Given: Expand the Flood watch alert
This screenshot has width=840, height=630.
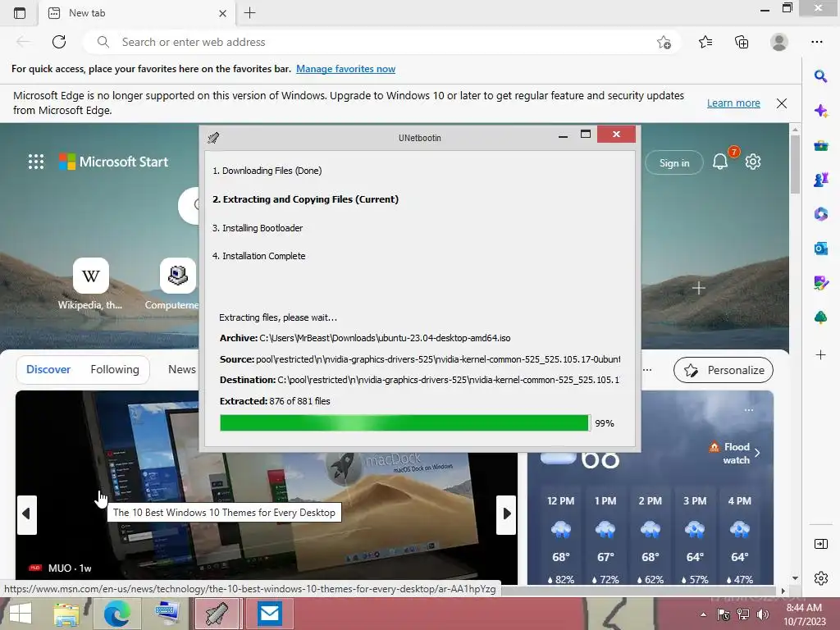Looking at the screenshot, I should click(x=734, y=453).
